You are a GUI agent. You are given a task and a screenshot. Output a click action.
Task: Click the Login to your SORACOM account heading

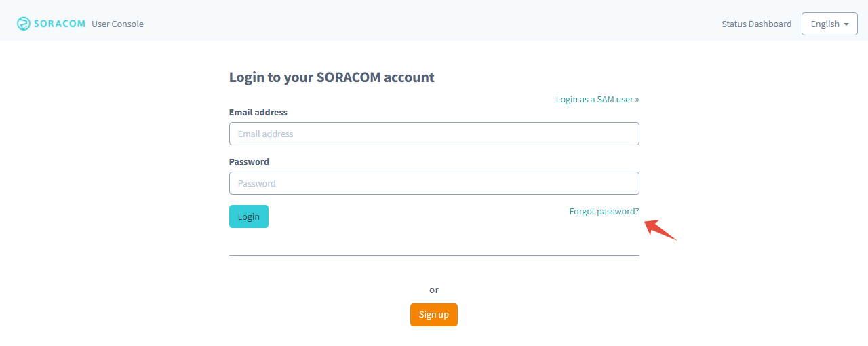[x=332, y=77]
